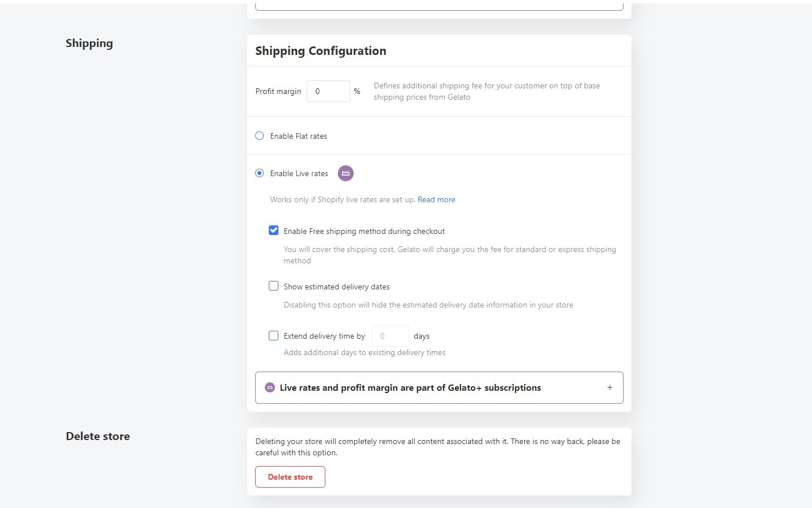Image resolution: width=812 pixels, height=508 pixels.
Task: Click the small Gelato+ icon in subscriptions banner
Action: point(270,387)
